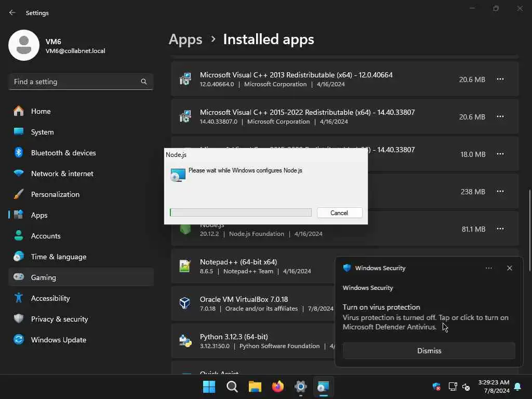This screenshot has height=399, width=532.
Task: Open Personalization settings
Action: [81, 194]
